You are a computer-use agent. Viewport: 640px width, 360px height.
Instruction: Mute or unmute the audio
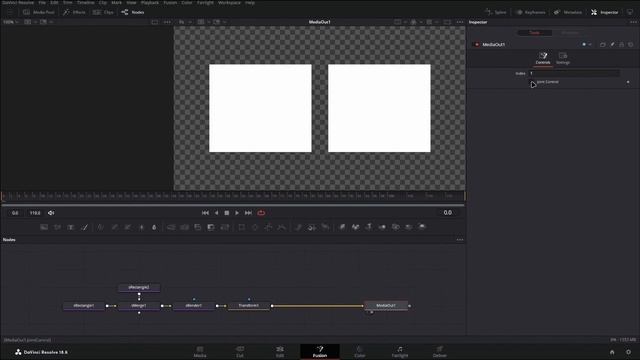pos(51,213)
